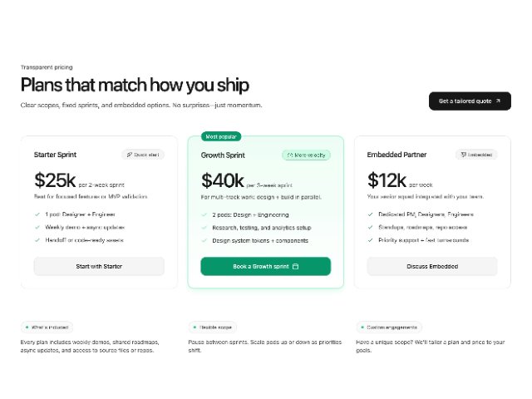The width and height of the screenshot is (532, 399).
Task: Click checkmark beside Dedicated PM, Designers, Engineers
Action: coord(371,214)
